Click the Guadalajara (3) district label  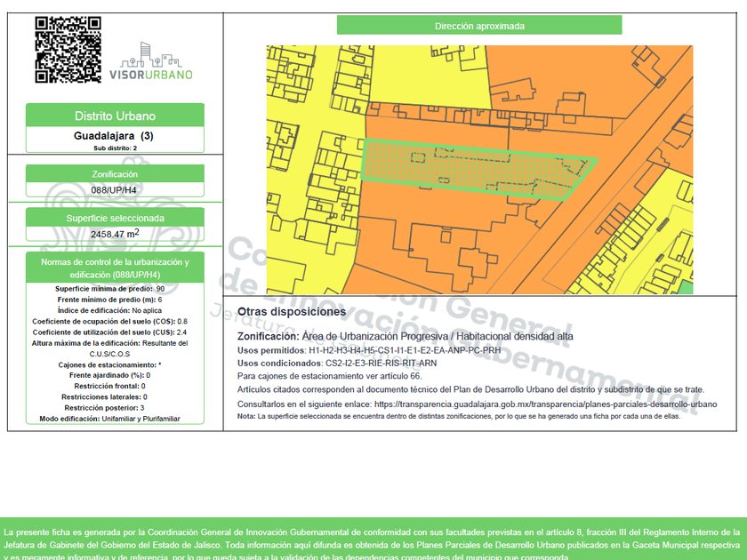pos(114,136)
